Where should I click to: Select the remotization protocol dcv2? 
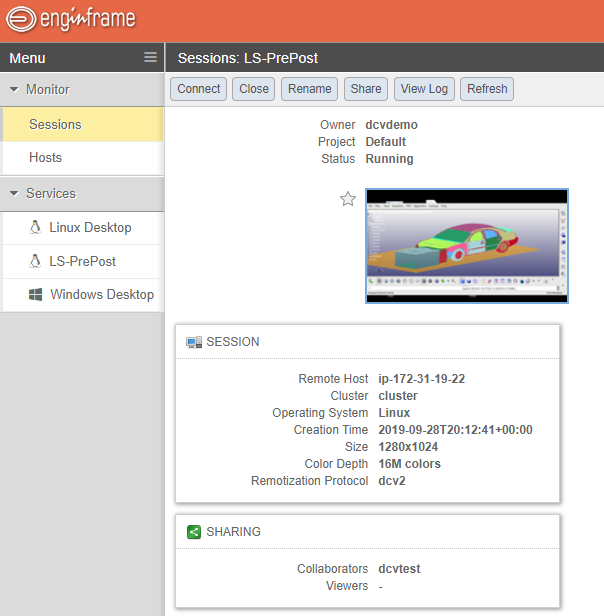point(392,481)
